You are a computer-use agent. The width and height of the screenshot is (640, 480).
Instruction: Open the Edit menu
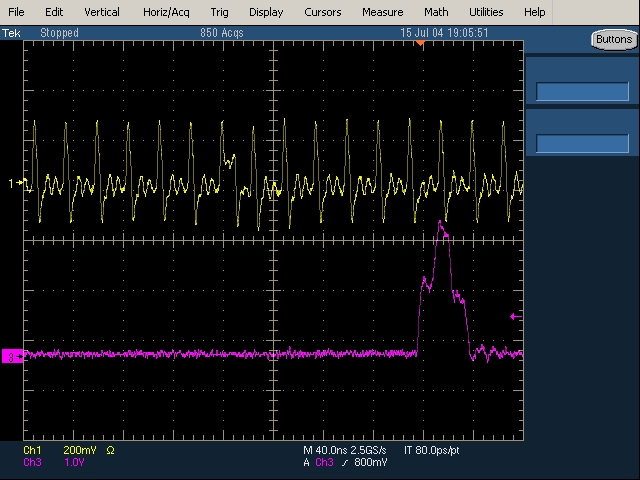pos(54,12)
